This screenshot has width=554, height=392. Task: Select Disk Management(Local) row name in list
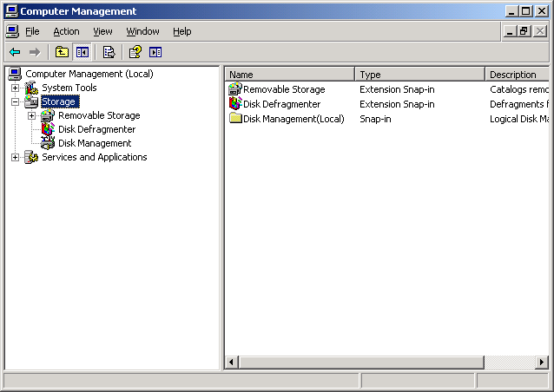[x=293, y=119]
